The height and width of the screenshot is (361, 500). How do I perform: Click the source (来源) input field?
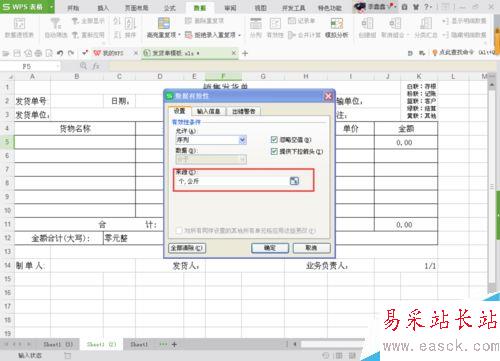[x=233, y=181]
